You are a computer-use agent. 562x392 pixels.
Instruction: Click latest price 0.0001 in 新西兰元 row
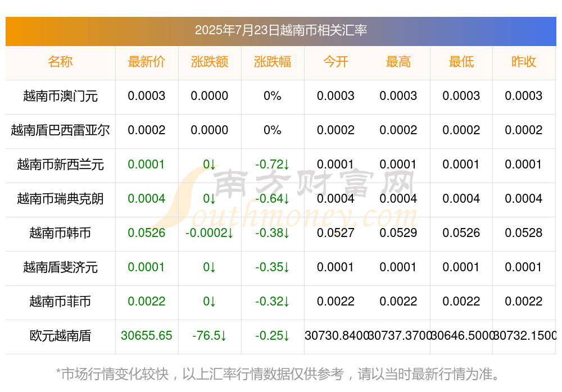coord(147,165)
